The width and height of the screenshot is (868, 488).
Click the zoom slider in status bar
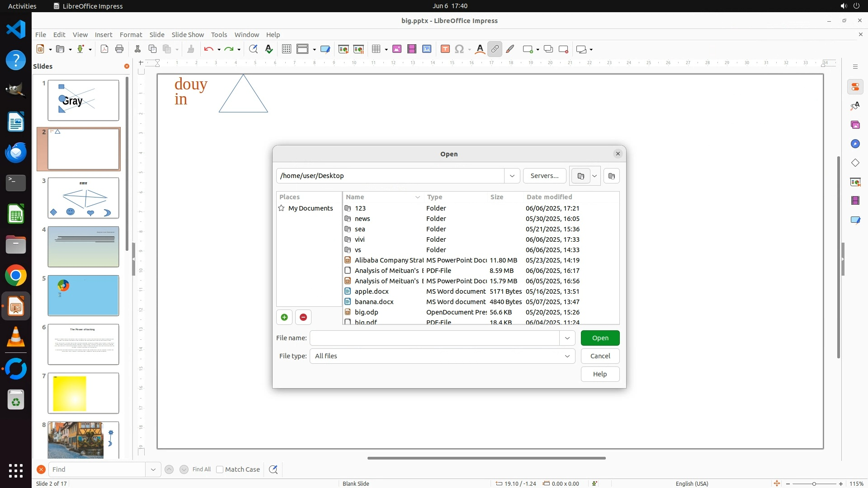(x=814, y=483)
